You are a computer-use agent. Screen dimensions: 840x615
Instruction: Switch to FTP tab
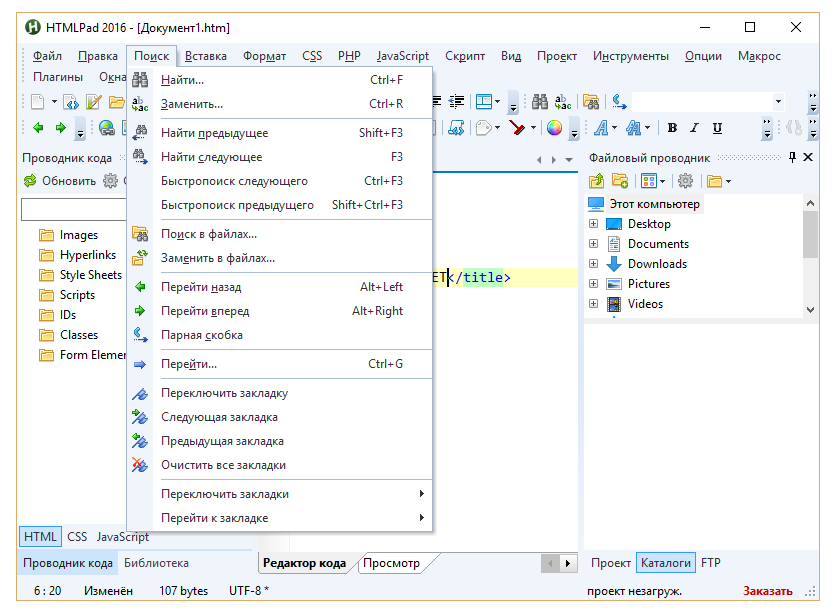[711, 563]
